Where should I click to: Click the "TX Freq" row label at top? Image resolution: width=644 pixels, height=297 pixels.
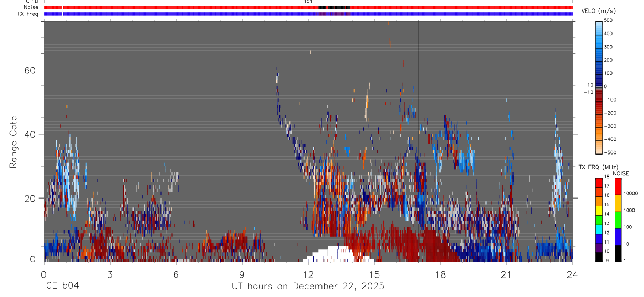coord(28,14)
